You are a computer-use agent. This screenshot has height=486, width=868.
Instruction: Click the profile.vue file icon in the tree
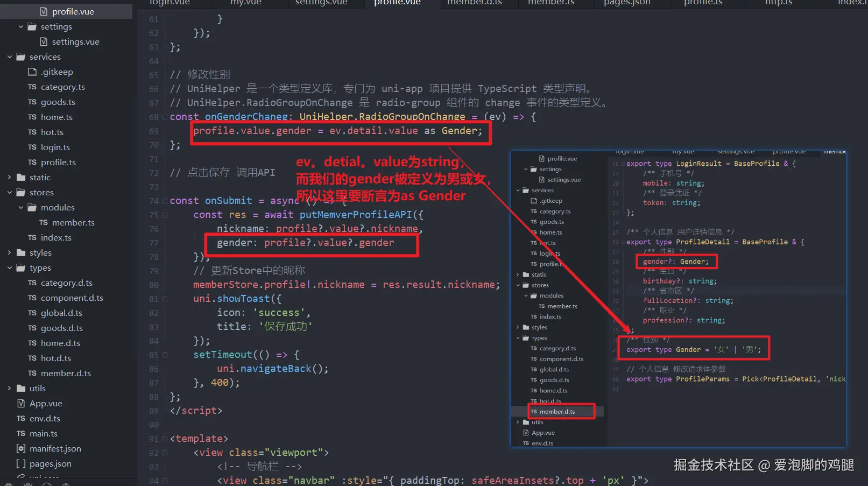pyautogui.click(x=44, y=11)
